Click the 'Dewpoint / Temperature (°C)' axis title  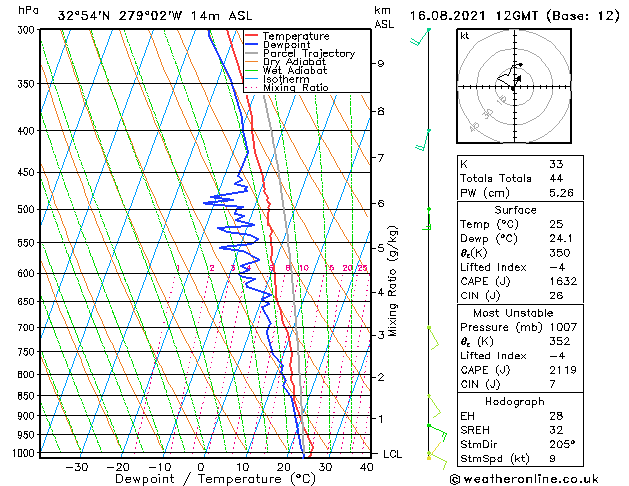[x=215, y=479]
